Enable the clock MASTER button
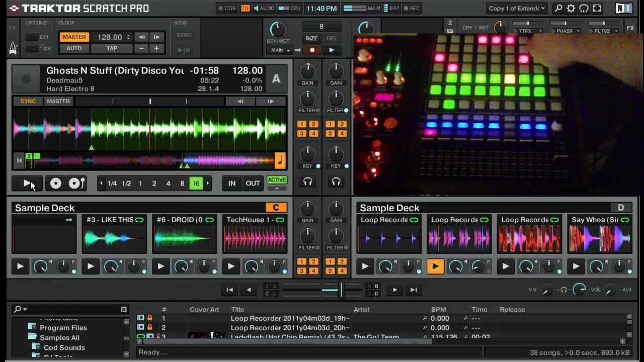Viewport: 644px width, 362px height. coord(74,37)
